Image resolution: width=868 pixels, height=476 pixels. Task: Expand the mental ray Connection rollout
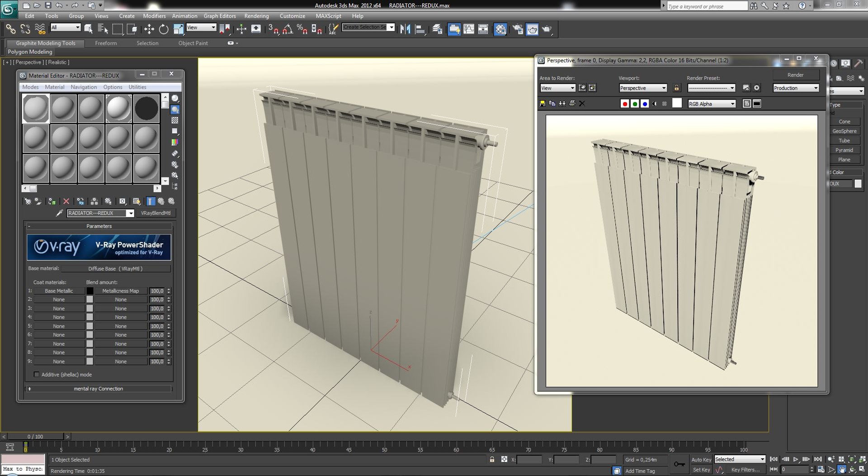[99, 389]
